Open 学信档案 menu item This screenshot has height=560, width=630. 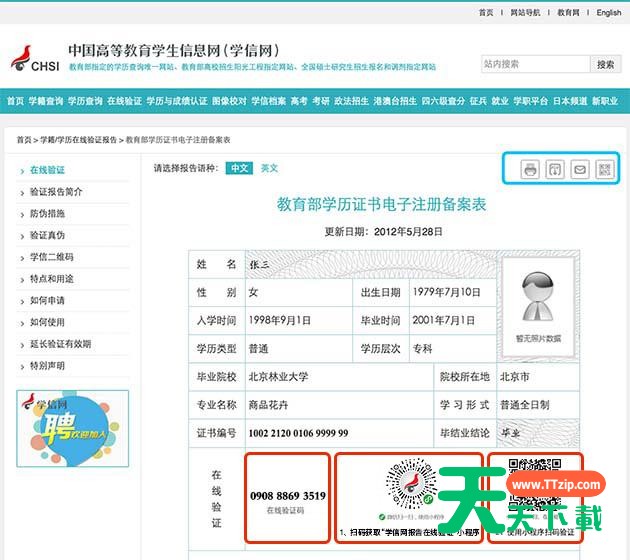(268, 101)
